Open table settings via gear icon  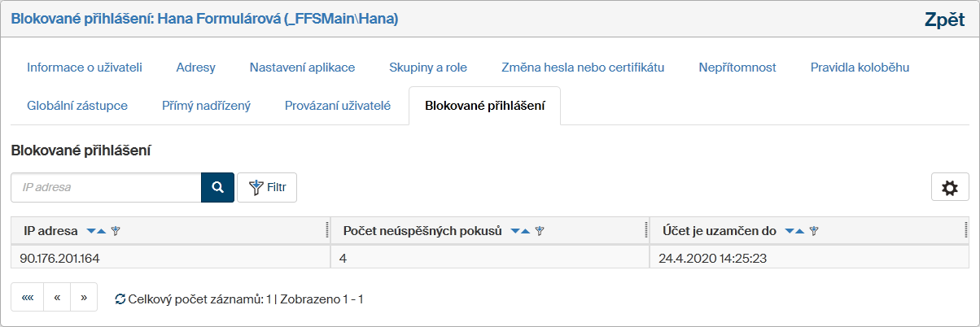[949, 187]
